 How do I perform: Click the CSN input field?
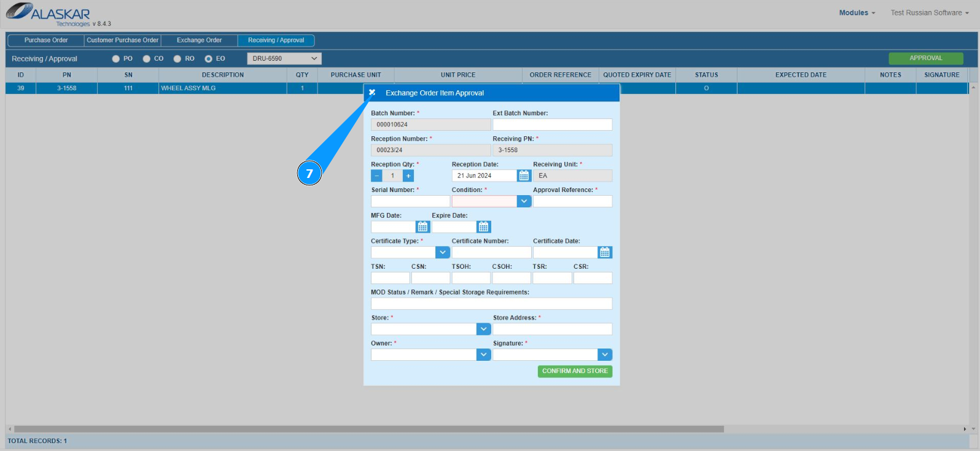coord(430,278)
